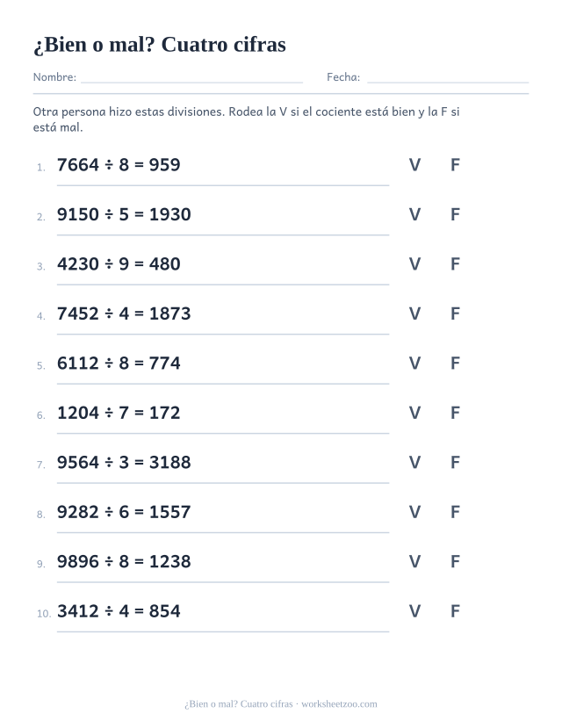Click the Nombre blank line

click(x=191, y=83)
